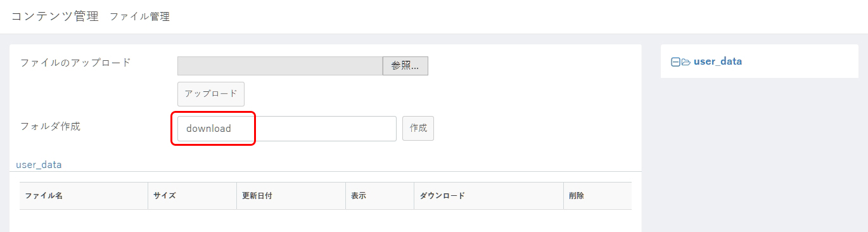Click the フォルダ作成 label
The image size is (868, 232).
[51, 126]
